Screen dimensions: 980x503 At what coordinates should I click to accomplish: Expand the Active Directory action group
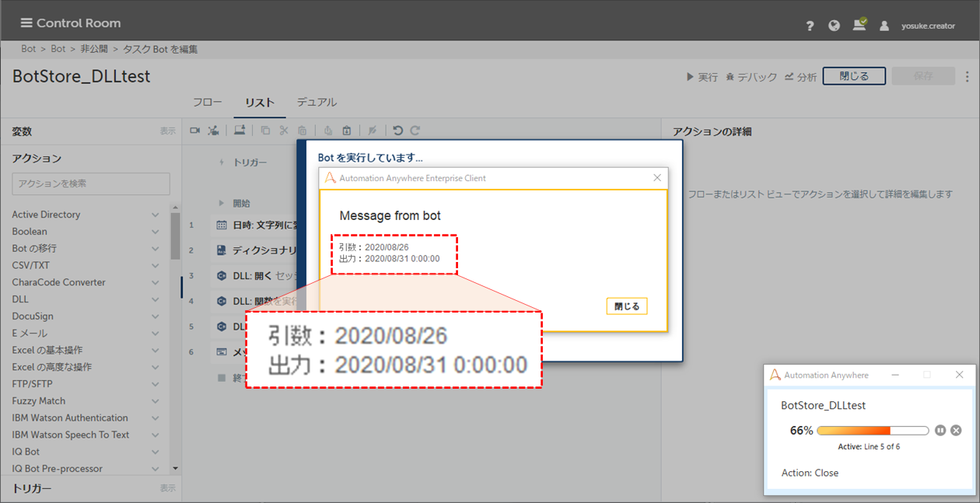click(156, 215)
